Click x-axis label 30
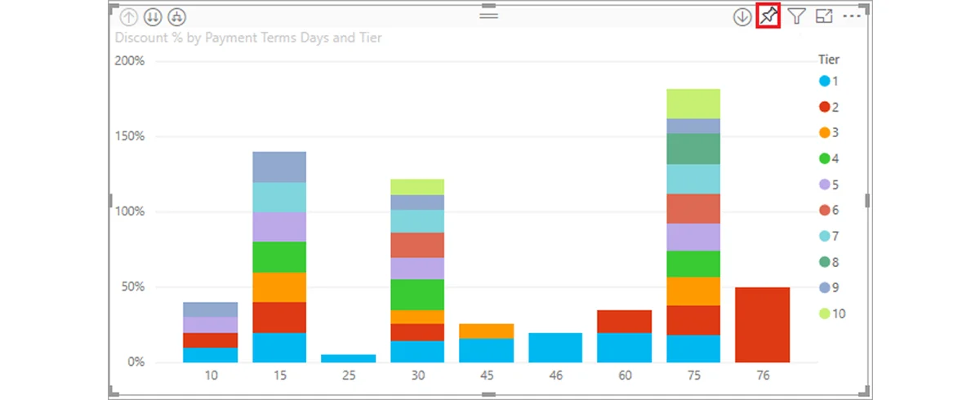 click(417, 377)
